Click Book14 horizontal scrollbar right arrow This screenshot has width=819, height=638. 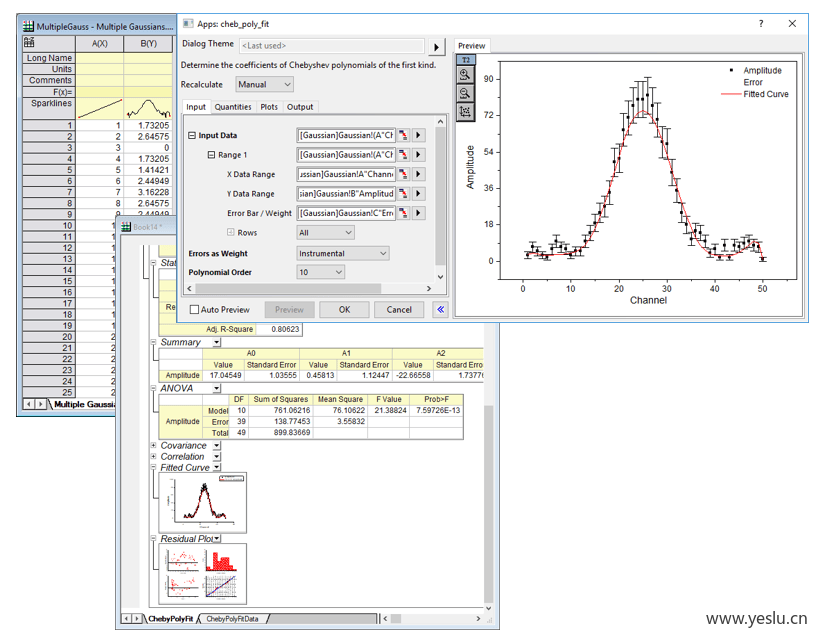point(478,619)
